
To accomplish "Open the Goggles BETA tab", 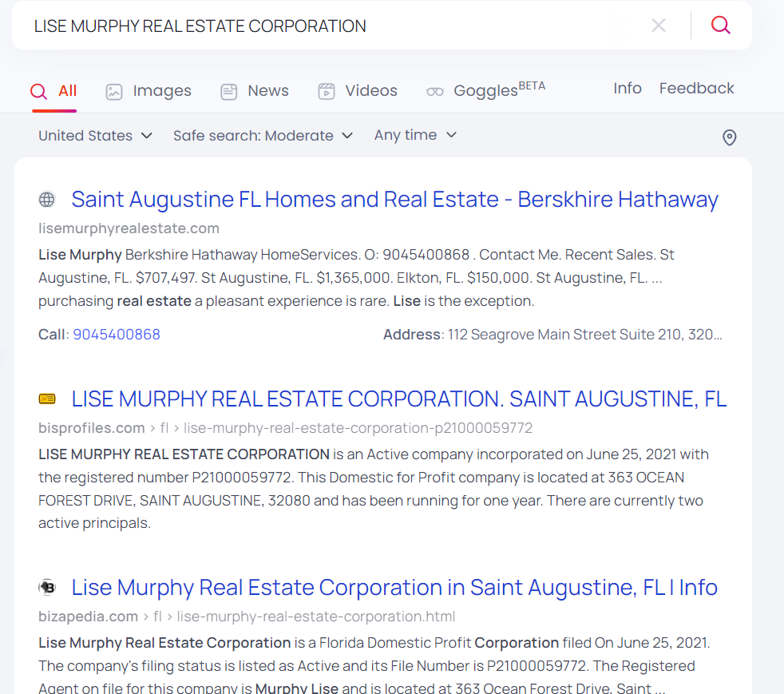I will [485, 90].
